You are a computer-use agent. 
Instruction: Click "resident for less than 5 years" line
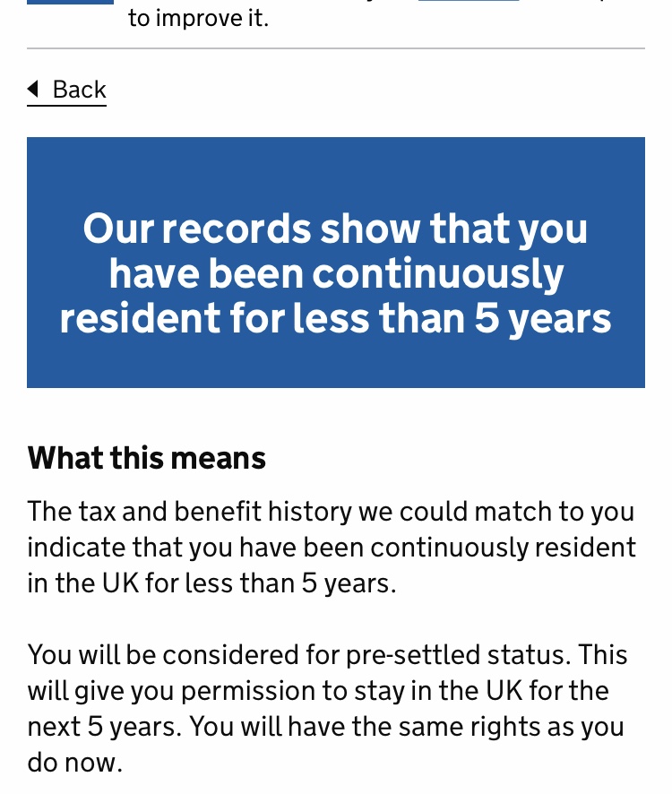click(x=336, y=319)
